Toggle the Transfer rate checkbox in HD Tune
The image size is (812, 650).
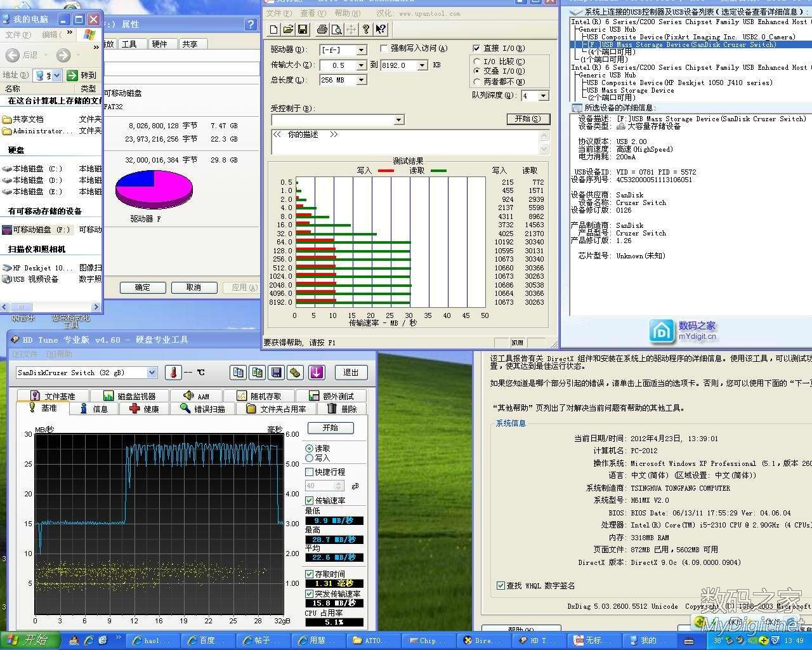[310, 501]
